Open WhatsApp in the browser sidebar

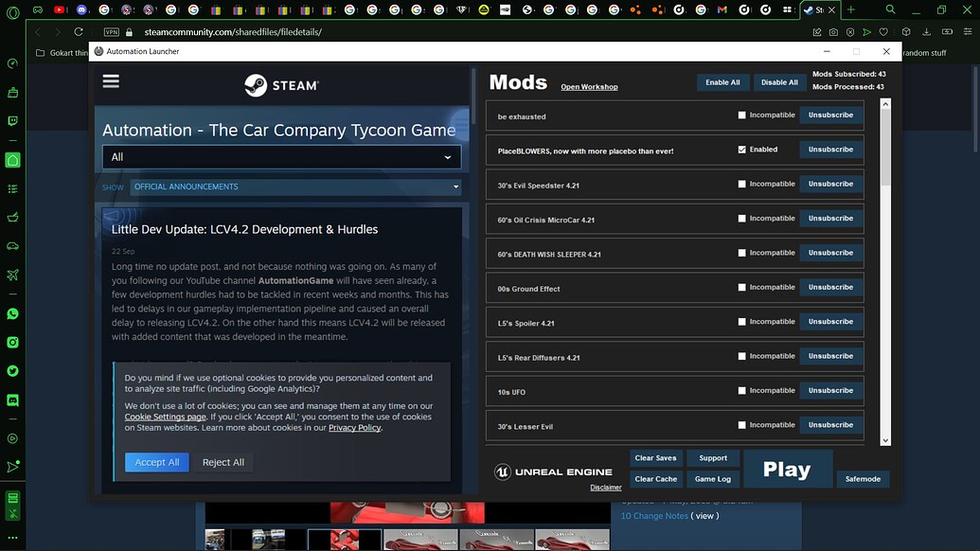click(12, 313)
